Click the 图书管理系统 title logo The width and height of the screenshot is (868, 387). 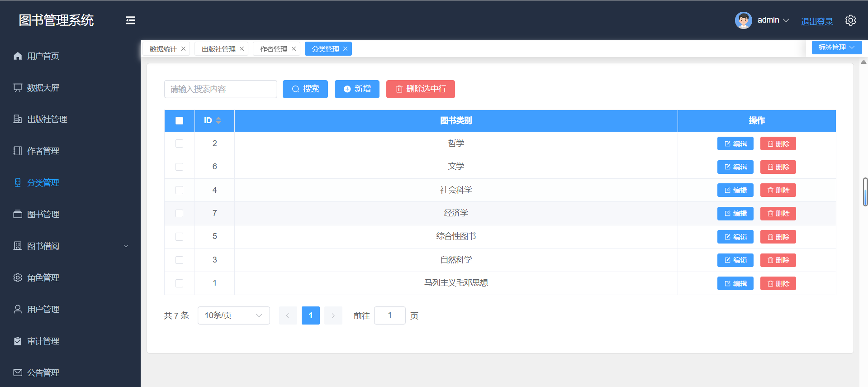[x=56, y=20]
